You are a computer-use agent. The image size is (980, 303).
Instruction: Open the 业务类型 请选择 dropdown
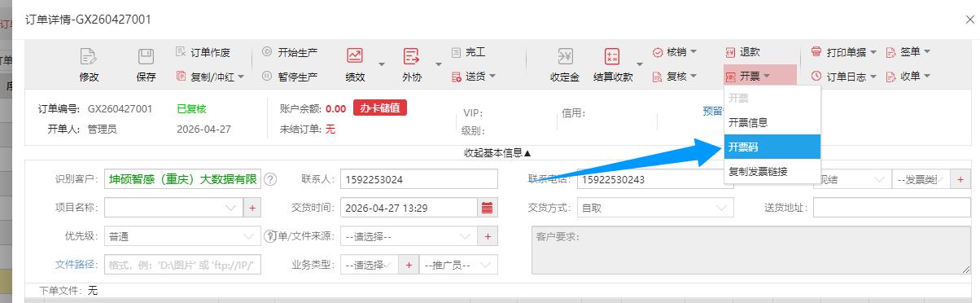click(370, 265)
